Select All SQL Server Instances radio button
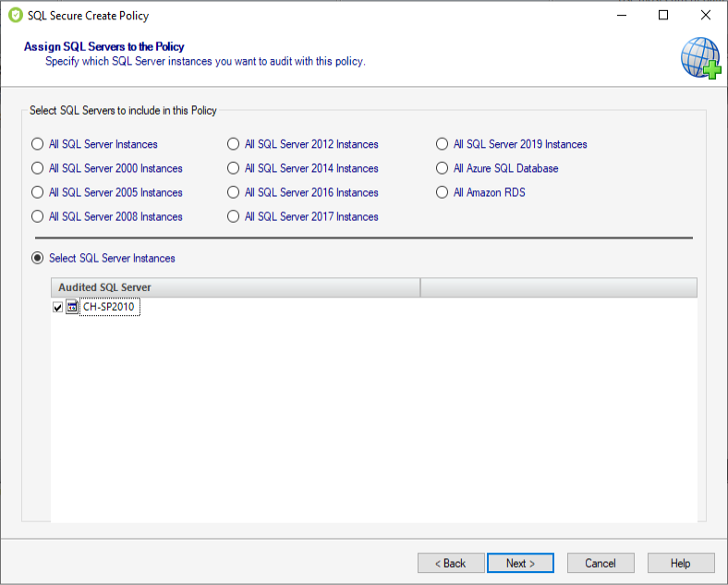728x585 pixels. point(38,144)
